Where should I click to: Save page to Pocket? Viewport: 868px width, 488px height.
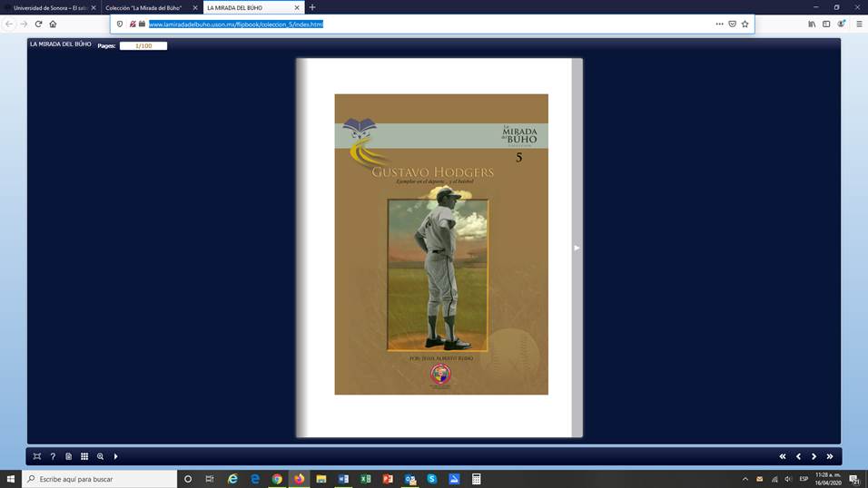pyautogui.click(x=733, y=24)
